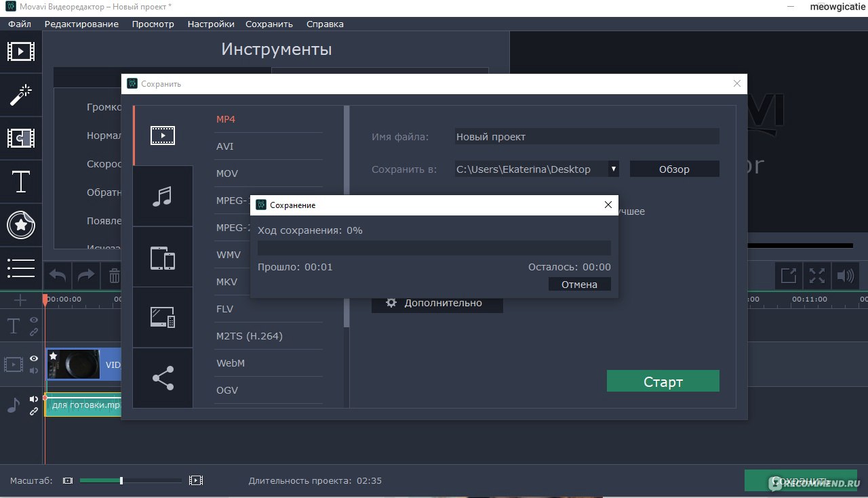
Task: Select the audio export category note icon
Action: coord(163,196)
